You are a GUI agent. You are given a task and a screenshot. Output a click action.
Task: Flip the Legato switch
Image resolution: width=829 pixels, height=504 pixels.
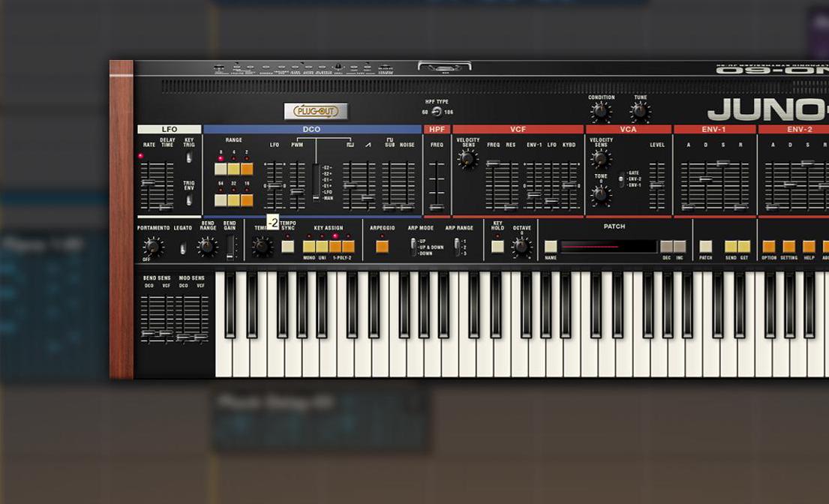coord(183,247)
